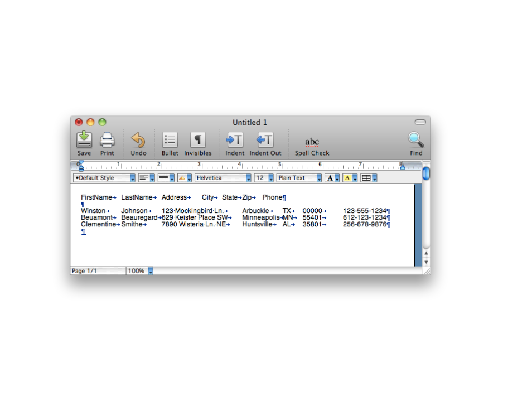532x411 pixels.
Task: Click the city Huntsville
Action: (x=257, y=224)
